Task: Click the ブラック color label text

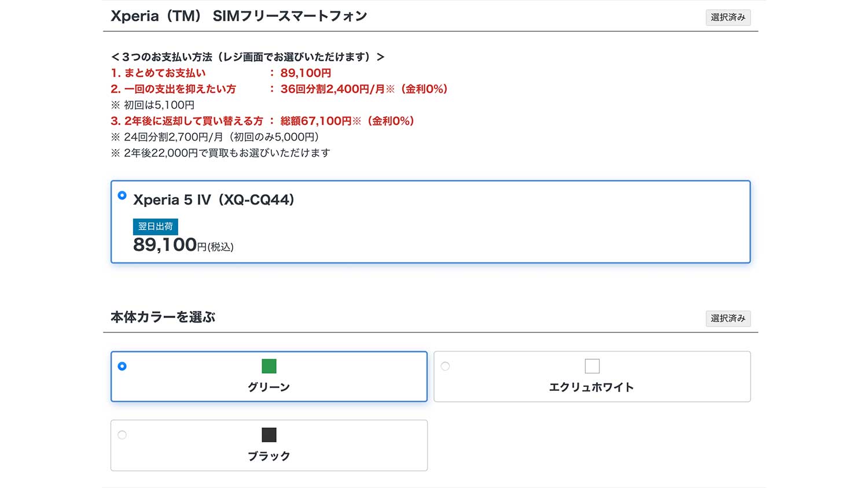Action: 269,456
